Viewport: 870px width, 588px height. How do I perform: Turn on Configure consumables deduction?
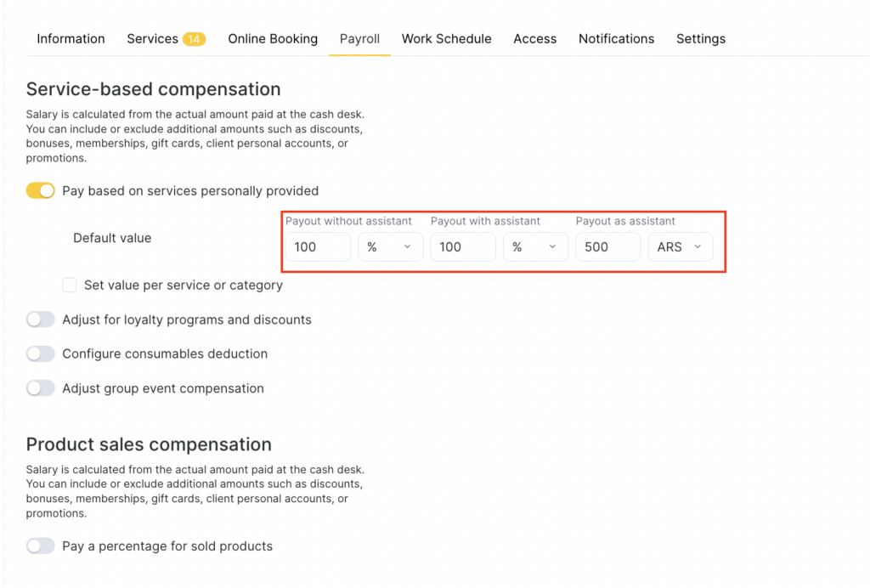[x=41, y=354]
